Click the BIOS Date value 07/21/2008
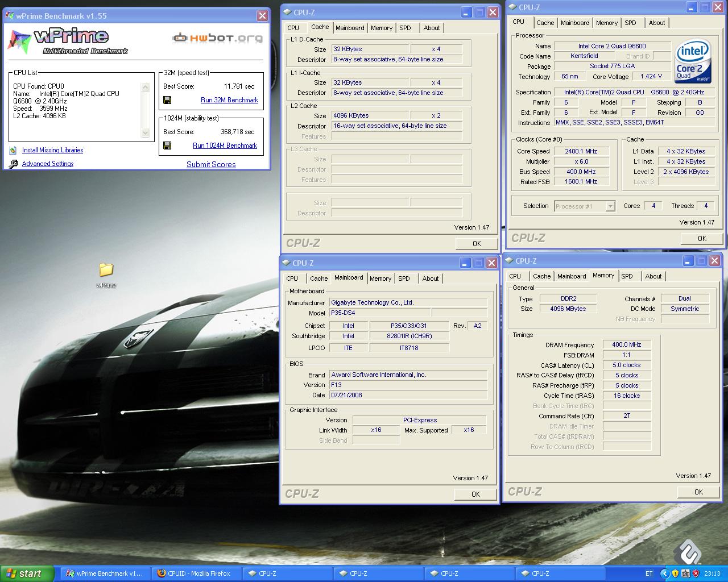The width and height of the screenshot is (728, 582). pyautogui.click(x=408, y=396)
